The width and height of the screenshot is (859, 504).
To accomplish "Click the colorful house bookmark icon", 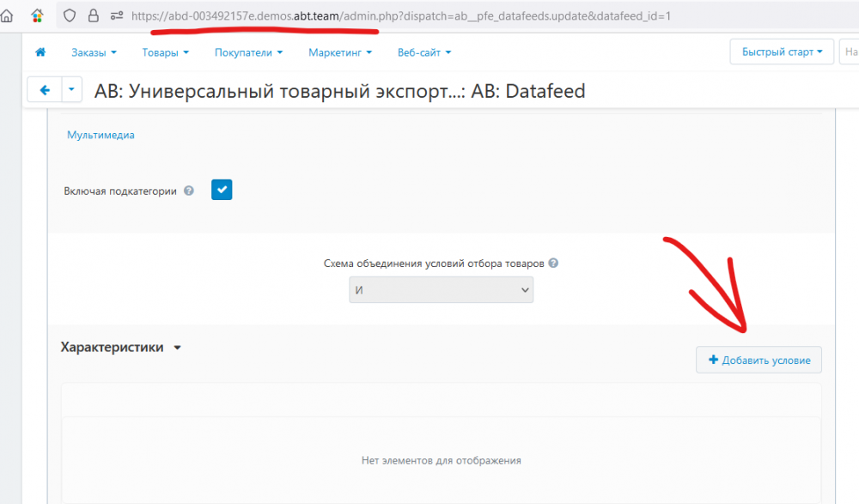I will coord(37,15).
